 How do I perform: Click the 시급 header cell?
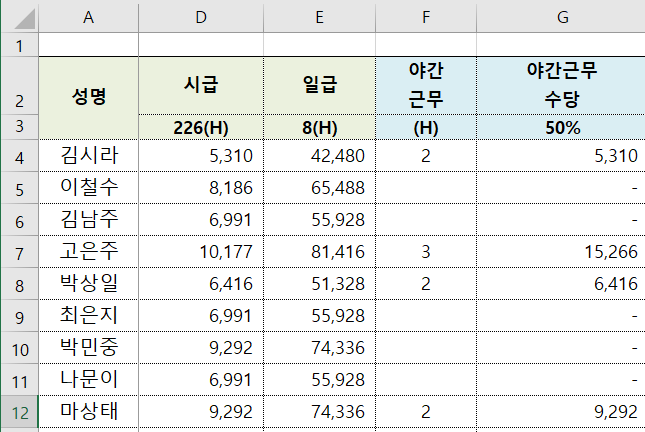tap(201, 86)
